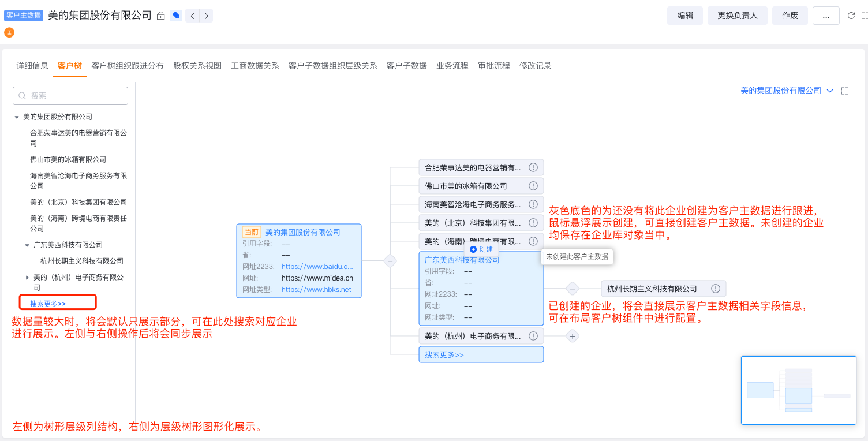Expand record to fullscreen in top header
Image resolution: width=868 pixels, height=441 pixels.
pos(865,16)
